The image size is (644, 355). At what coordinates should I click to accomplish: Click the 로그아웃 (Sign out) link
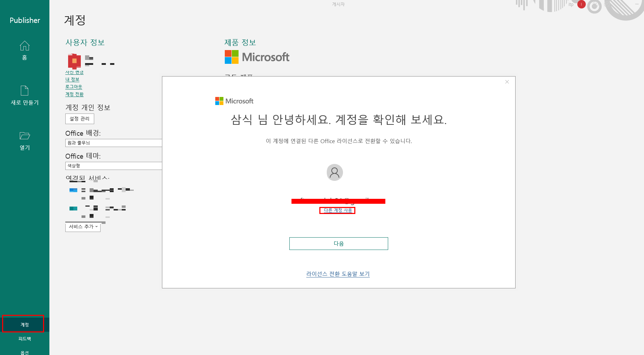[x=73, y=87]
